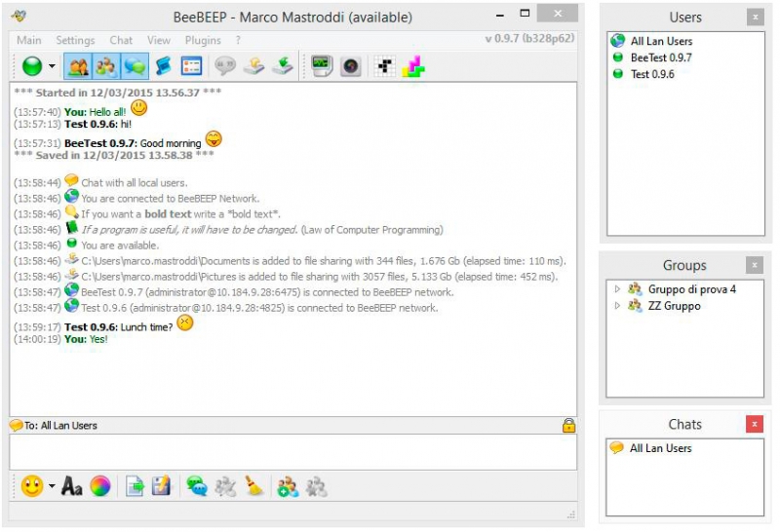Click the You are connected to BeeBEEP Network line
780x532 pixels.
(x=170, y=199)
